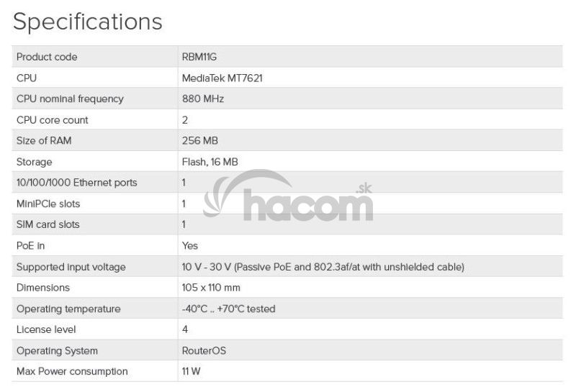Screen dimensions: 576x392
Task: Click the 10 V - 30 V voltage value
Action: point(323,267)
